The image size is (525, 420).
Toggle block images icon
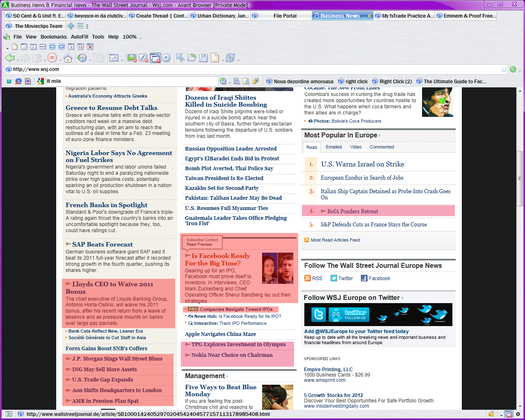coord(132,58)
